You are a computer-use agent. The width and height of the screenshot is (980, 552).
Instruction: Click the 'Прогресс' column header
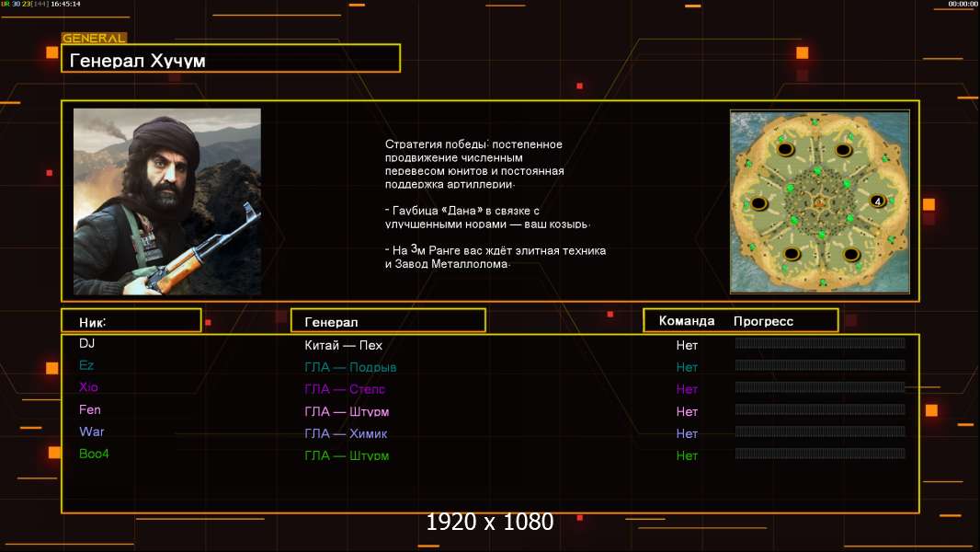coord(763,321)
